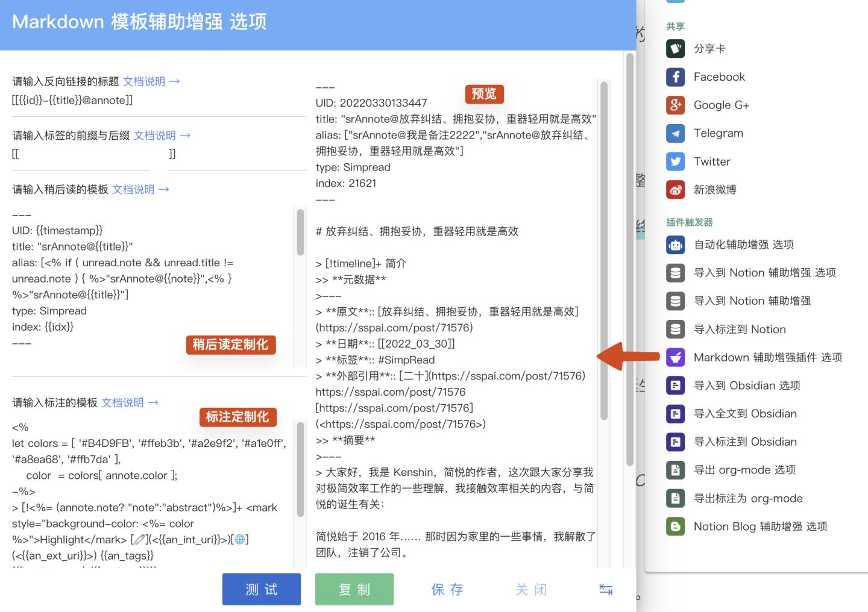Click icon beside 导入标注到 Obsidian

(675, 442)
